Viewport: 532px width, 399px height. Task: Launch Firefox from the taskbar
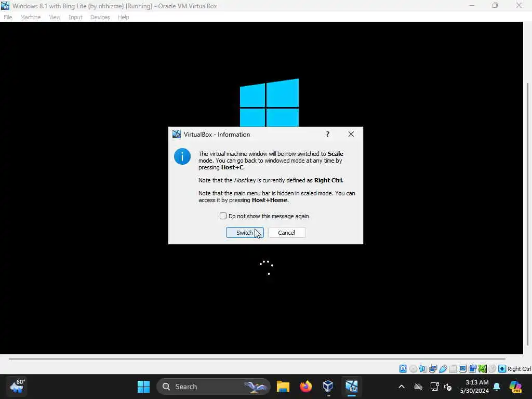(305, 387)
